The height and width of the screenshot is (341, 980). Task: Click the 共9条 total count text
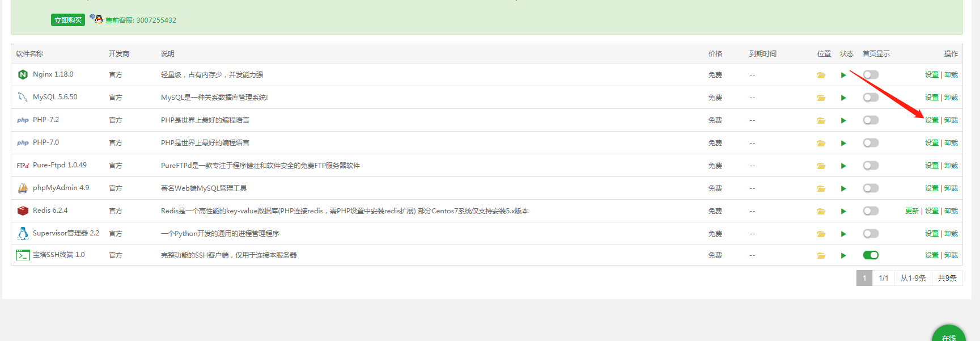(x=947, y=278)
